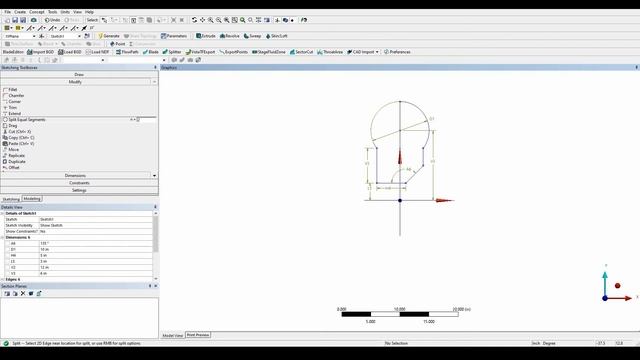Click VistaTFExport

pyautogui.click(x=200, y=52)
